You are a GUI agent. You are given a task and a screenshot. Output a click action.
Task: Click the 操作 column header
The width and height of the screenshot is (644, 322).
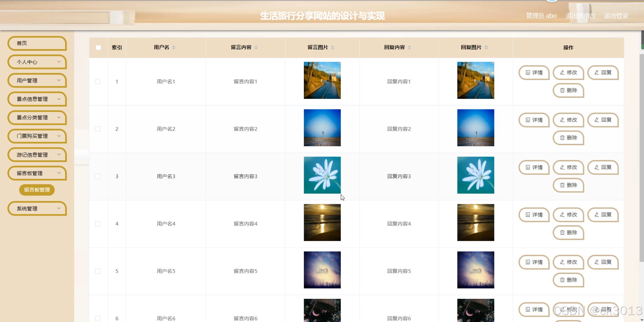click(568, 47)
